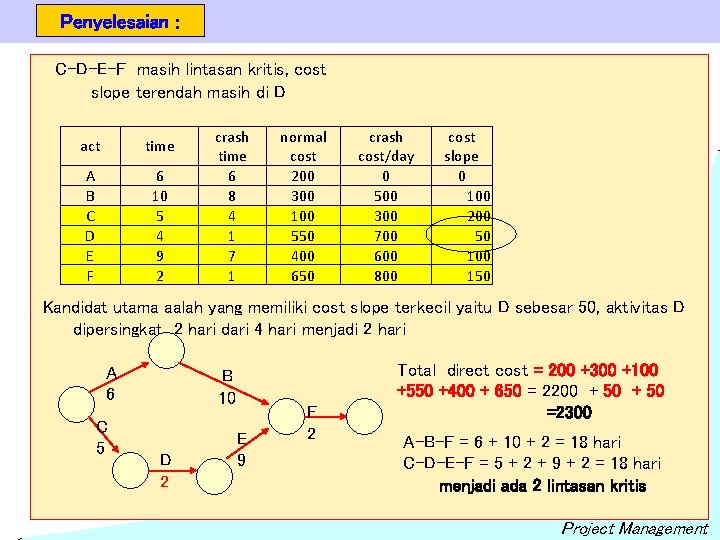Select the label B on the network diagram

point(227,376)
